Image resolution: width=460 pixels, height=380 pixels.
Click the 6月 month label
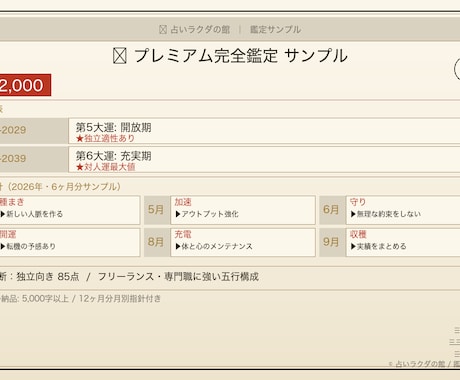pos(331,210)
